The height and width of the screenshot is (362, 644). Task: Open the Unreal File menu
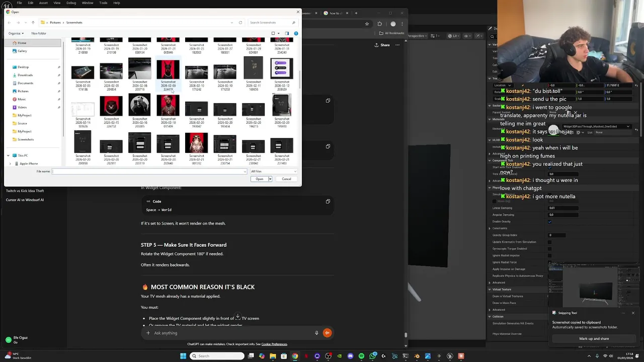pyautogui.click(x=19, y=3)
